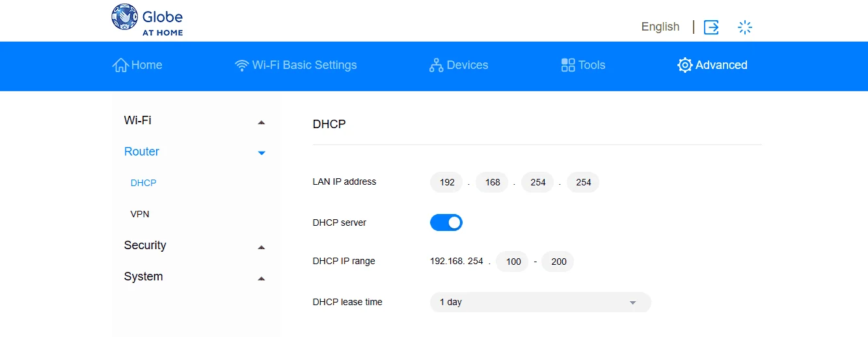Click LAN IP first octet field 192
Image resolution: width=868 pixels, height=337 pixels.
(x=446, y=182)
